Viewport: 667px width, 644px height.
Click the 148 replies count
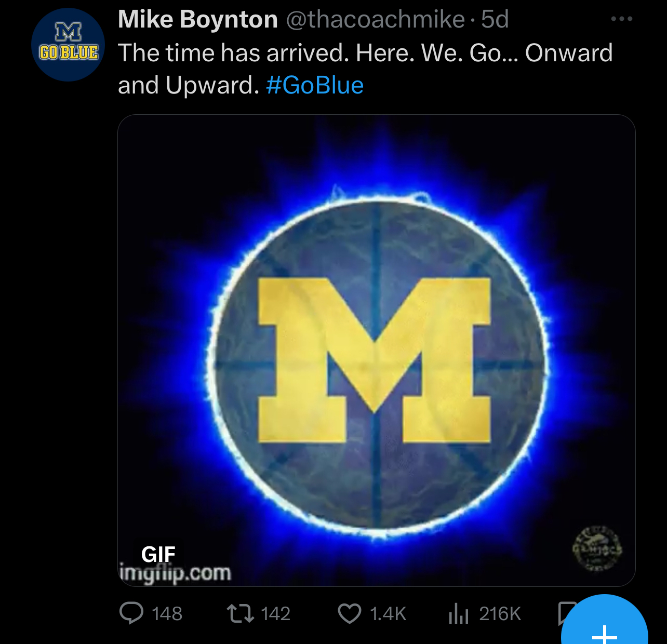pos(167,614)
